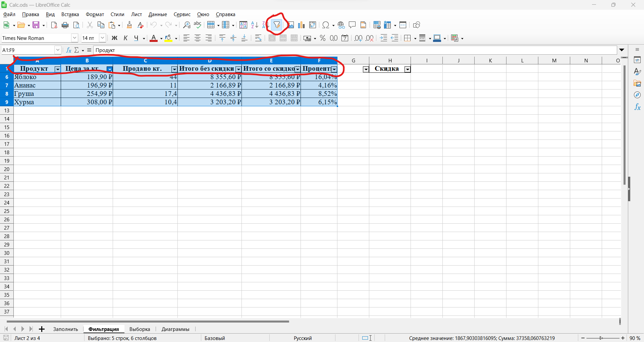Open the filter dropdown for Продано кг.
Viewport: 644px width, 342px height.
coord(174,69)
